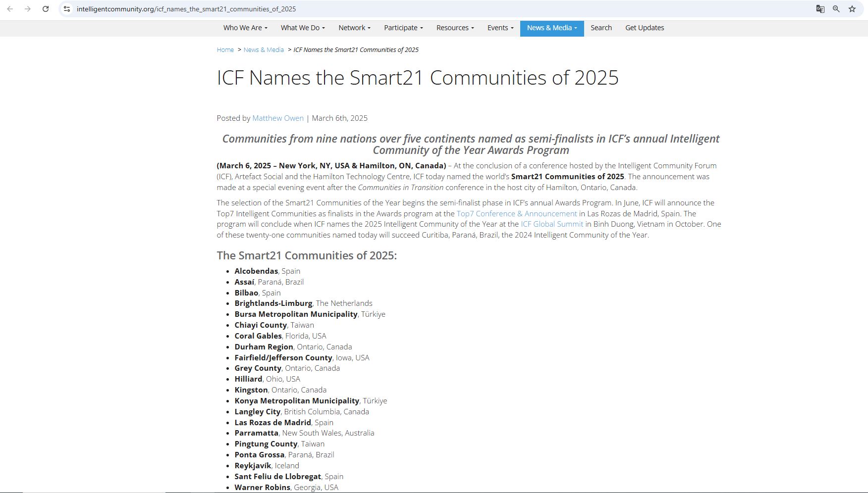Bookmark this page with star icon

(x=852, y=9)
